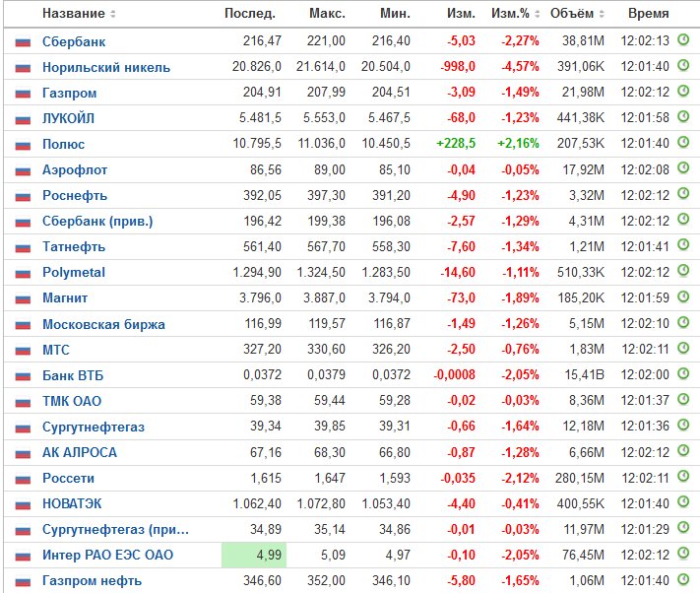This screenshot has height=593, width=700.
Task: Open the Интер РАО ЕЭС ОАО link
Action: [107, 555]
